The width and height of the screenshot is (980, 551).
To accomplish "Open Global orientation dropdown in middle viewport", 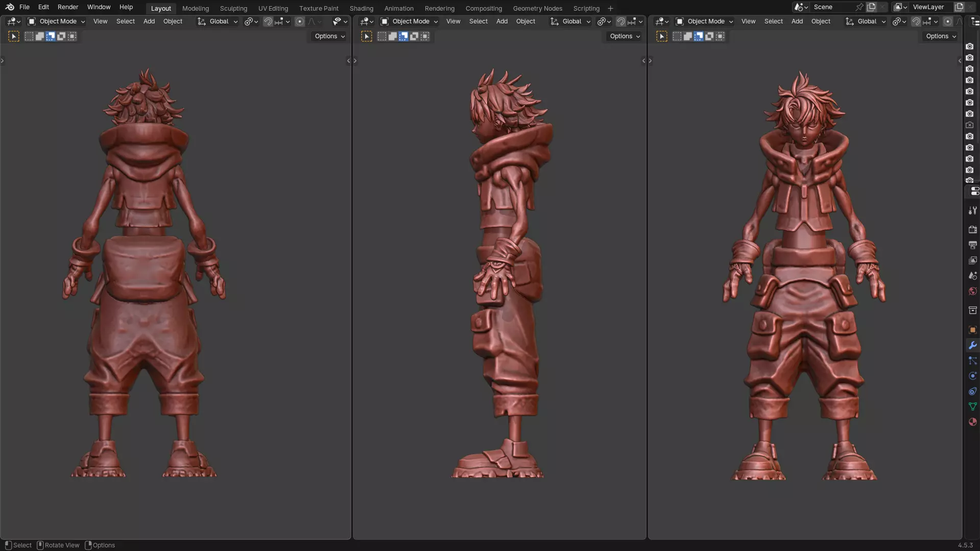I will click(x=571, y=21).
